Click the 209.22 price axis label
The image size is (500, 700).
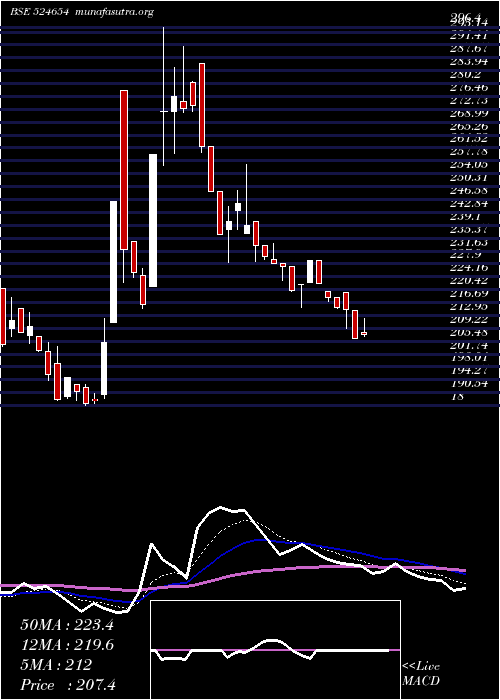tap(468, 319)
